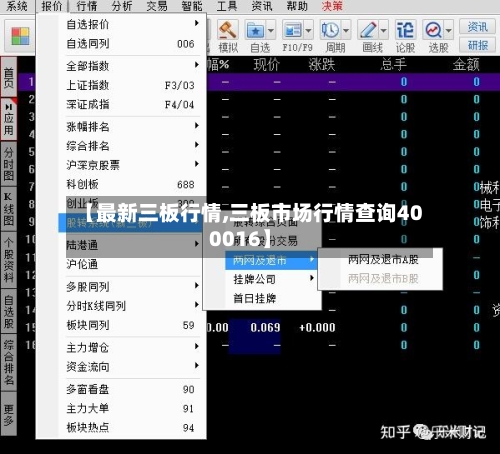Click the 模拟 gavel toolbar icon

(x=228, y=30)
